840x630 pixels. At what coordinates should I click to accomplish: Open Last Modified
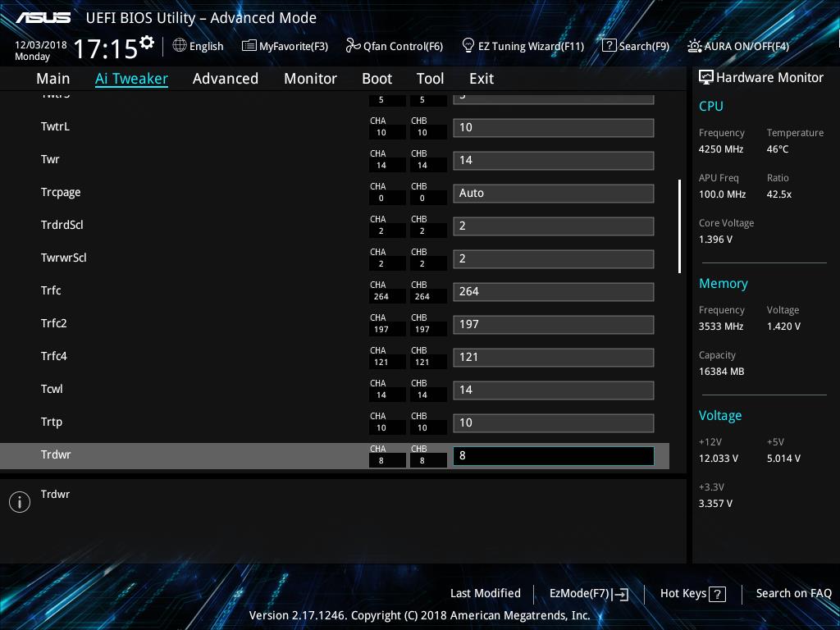[x=486, y=593]
